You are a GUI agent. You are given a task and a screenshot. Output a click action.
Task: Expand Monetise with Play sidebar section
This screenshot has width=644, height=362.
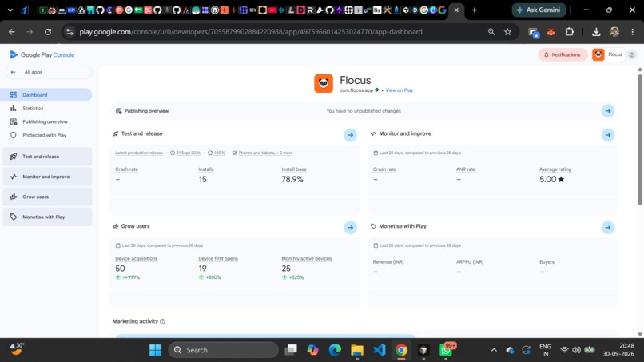coord(47,217)
